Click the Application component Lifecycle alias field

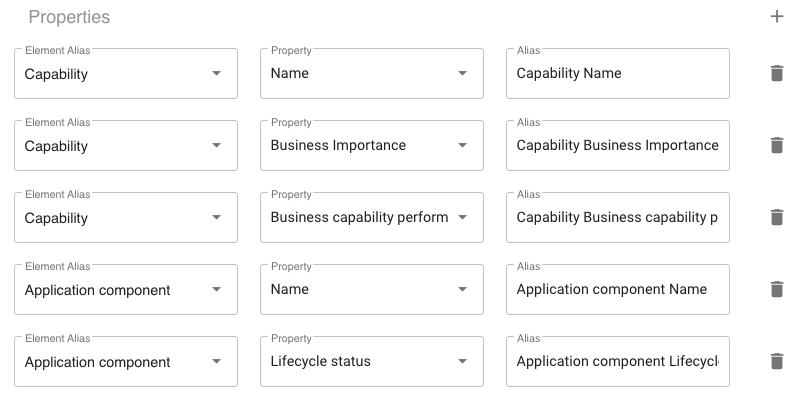(617, 362)
